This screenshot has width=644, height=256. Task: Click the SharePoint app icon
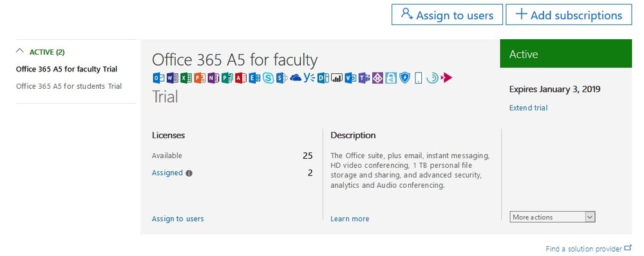click(282, 78)
